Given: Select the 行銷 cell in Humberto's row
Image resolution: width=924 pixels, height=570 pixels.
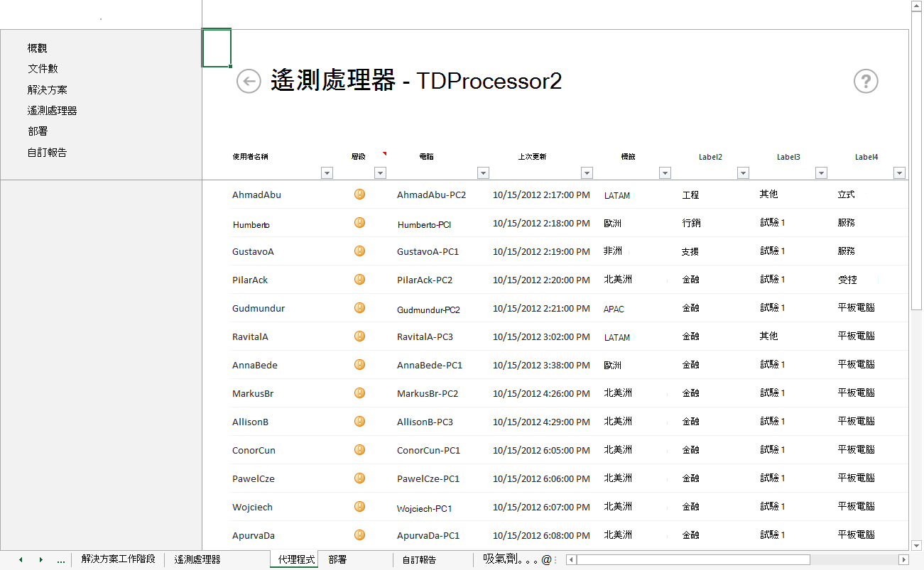Looking at the screenshot, I should pos(691,223).
